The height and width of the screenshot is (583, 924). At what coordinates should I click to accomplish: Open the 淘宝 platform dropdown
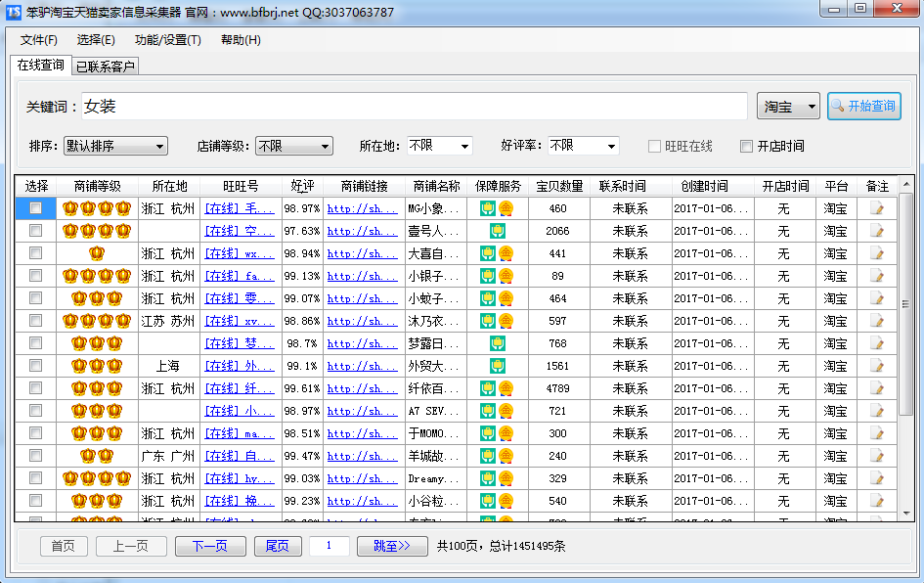tap(788, 107)
